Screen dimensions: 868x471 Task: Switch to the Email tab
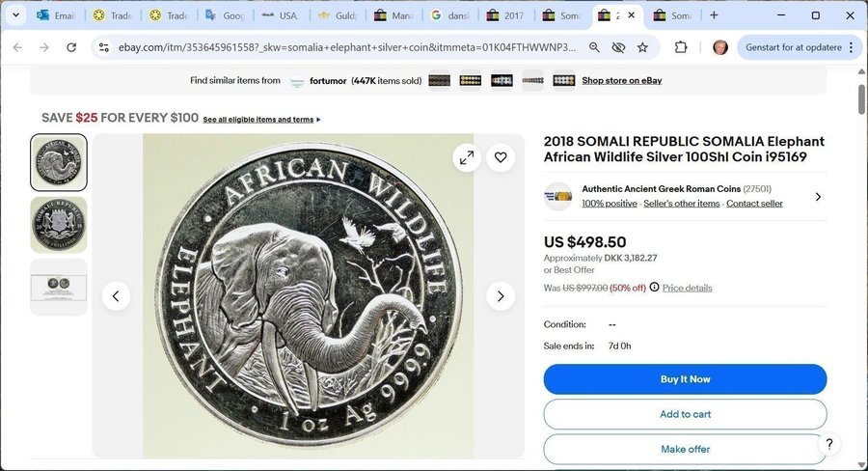[x=56, y=15]
